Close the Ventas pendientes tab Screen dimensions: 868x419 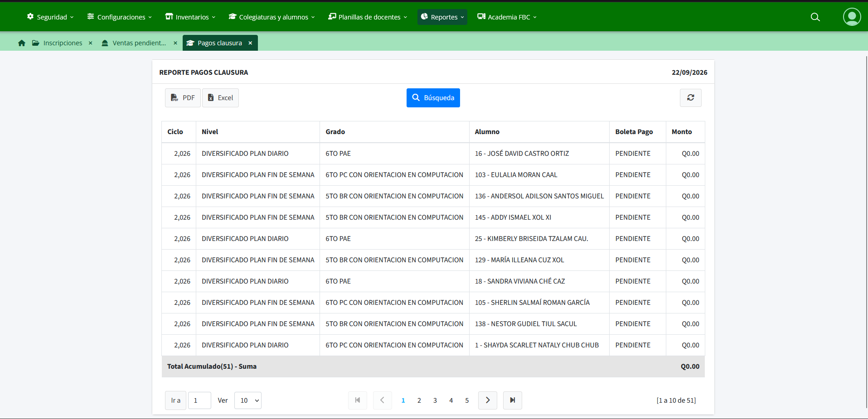(x=175, y=43)
